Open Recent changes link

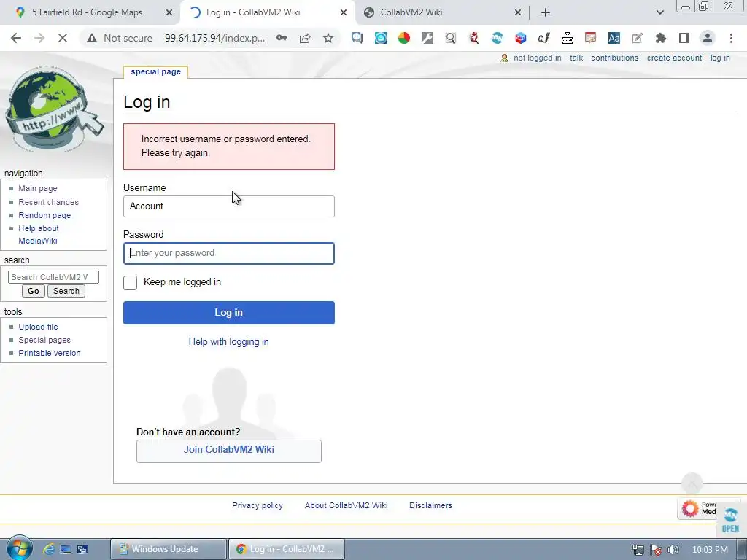[x=49, y=202]
